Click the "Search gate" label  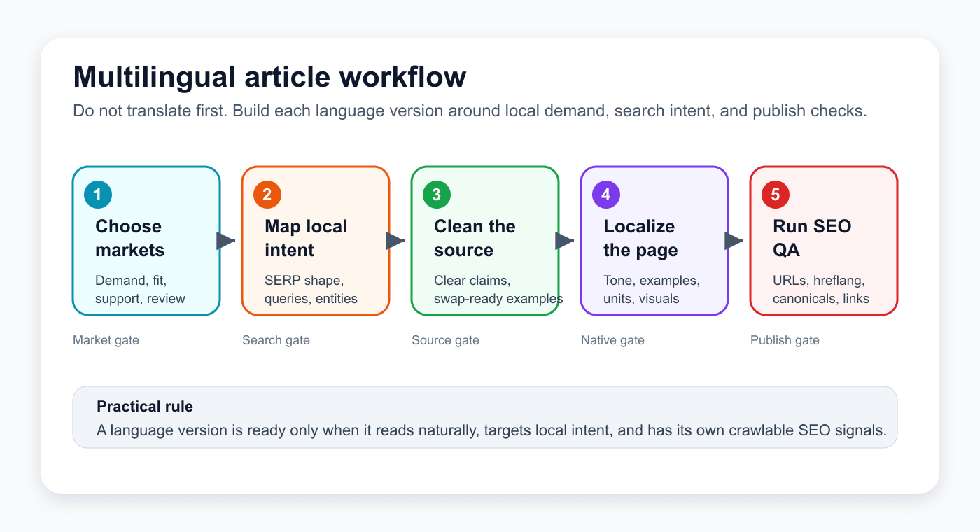pos(276,340)
